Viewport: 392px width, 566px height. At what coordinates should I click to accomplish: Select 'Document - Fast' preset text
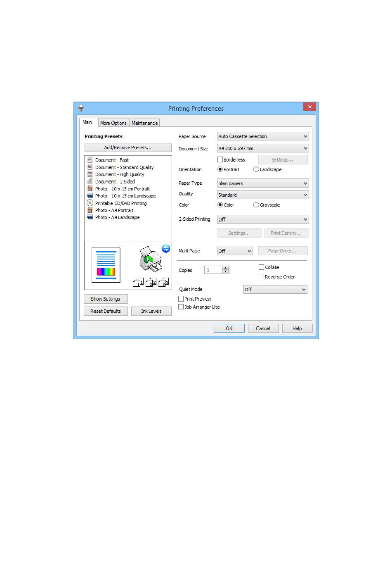[x=112, y=160]
